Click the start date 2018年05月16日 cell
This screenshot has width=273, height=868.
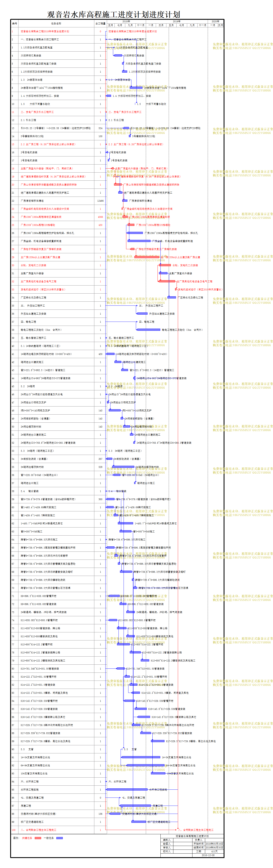click(214, 844)
